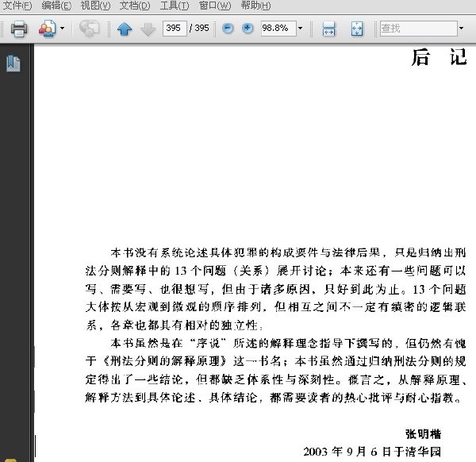
Task: Click the book title《刑法分则的解释原理》in text
Action: 166,361
